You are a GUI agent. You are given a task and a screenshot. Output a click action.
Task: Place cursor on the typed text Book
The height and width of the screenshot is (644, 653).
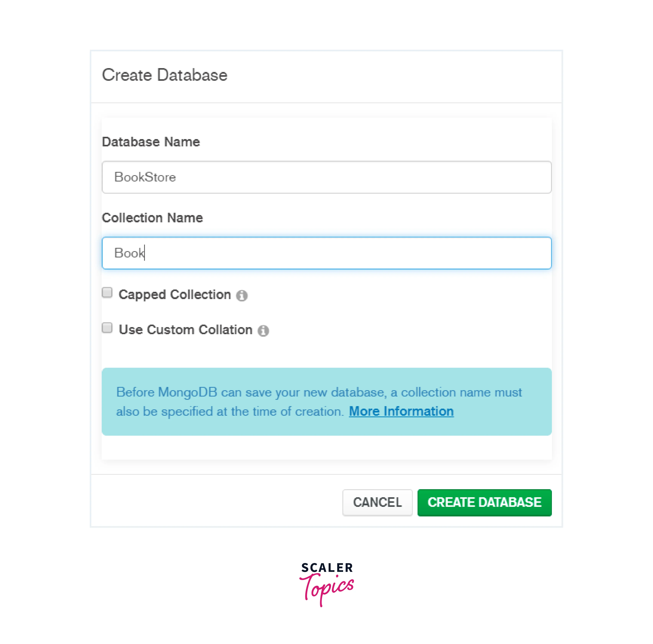[129, 253]
